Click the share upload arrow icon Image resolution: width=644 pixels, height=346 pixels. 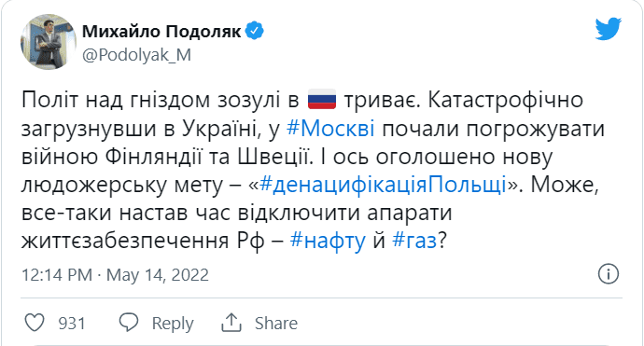[x=231, y=323]
